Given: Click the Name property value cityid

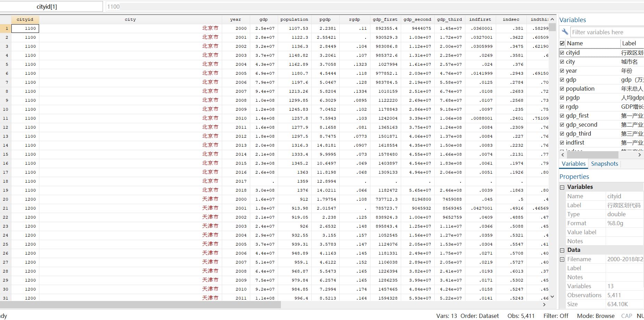Looking at the screenshot, I should (x=614, y=196).
